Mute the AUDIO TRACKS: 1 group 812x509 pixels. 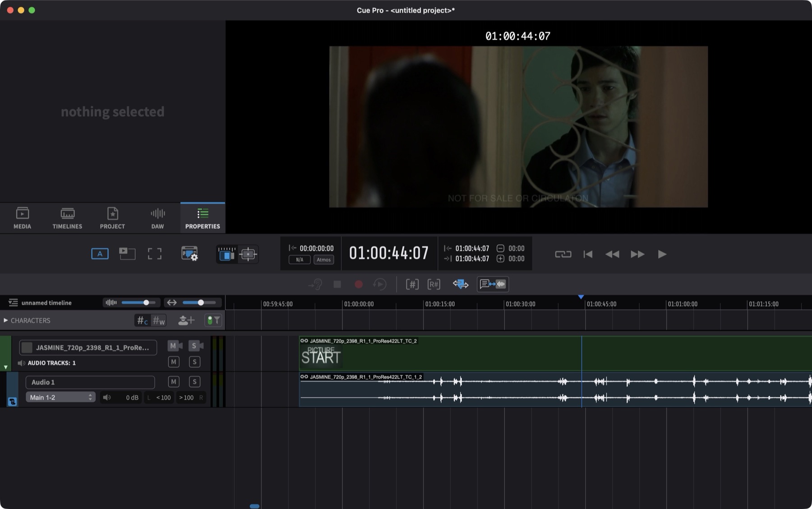tap(174, 362)
